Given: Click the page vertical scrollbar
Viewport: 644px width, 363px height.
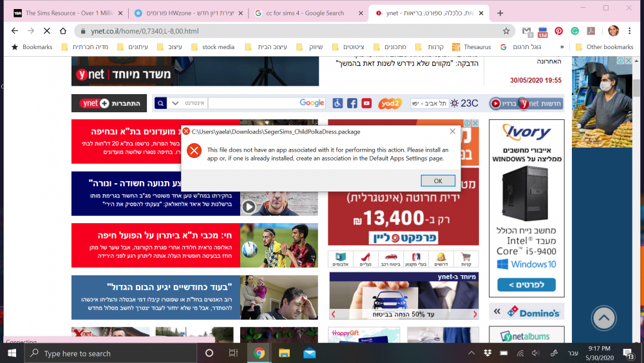Looking at the screenshot, I should click(636, 88).
